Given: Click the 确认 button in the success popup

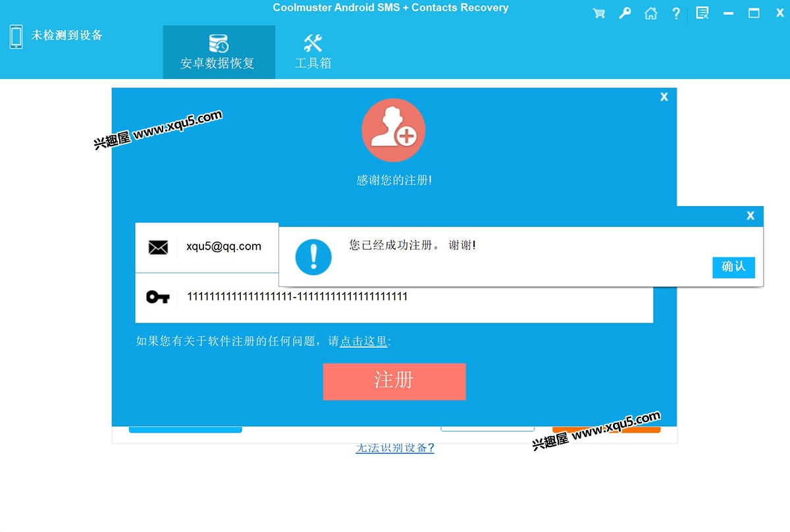Looking at the screenshot, I should pyautogui.click(x=733, y=267).
